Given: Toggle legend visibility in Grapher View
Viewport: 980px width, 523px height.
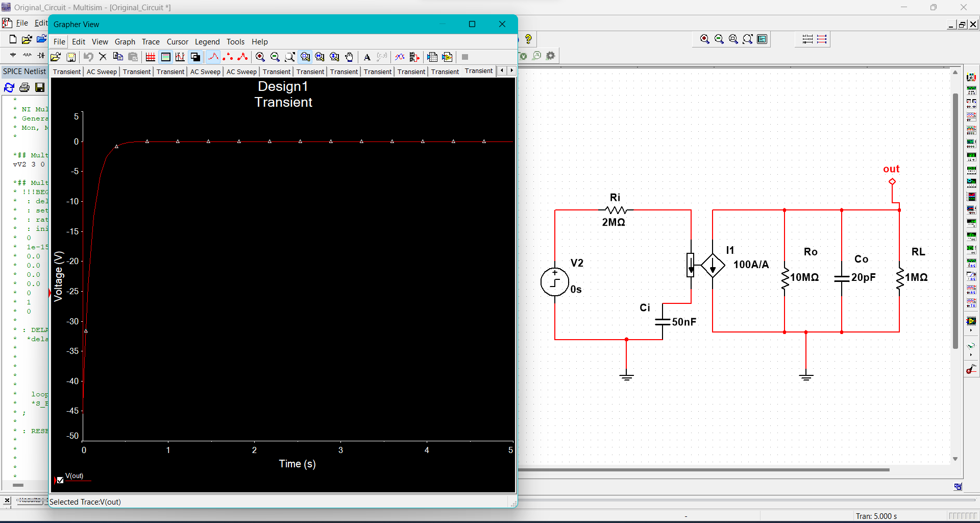Looking at the screenshot, I should pyautogui.click(x=166, y=57).
